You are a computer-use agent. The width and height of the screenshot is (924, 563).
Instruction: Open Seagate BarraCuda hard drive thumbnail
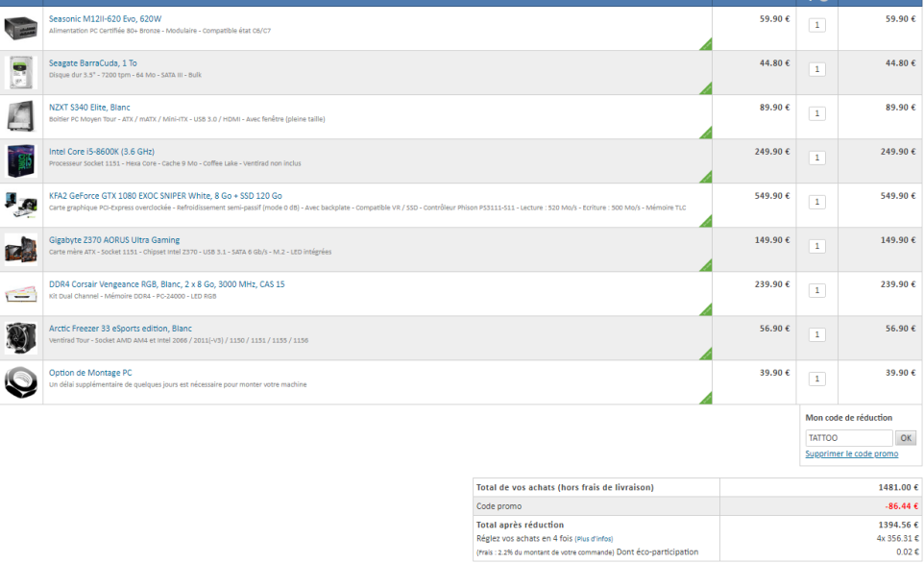(20, 72)
